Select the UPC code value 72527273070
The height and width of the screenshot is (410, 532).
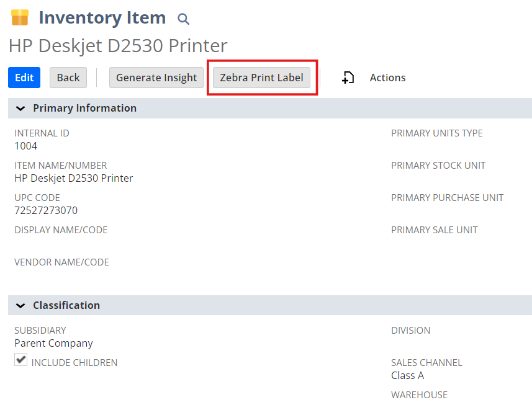[x=46, y=210]
